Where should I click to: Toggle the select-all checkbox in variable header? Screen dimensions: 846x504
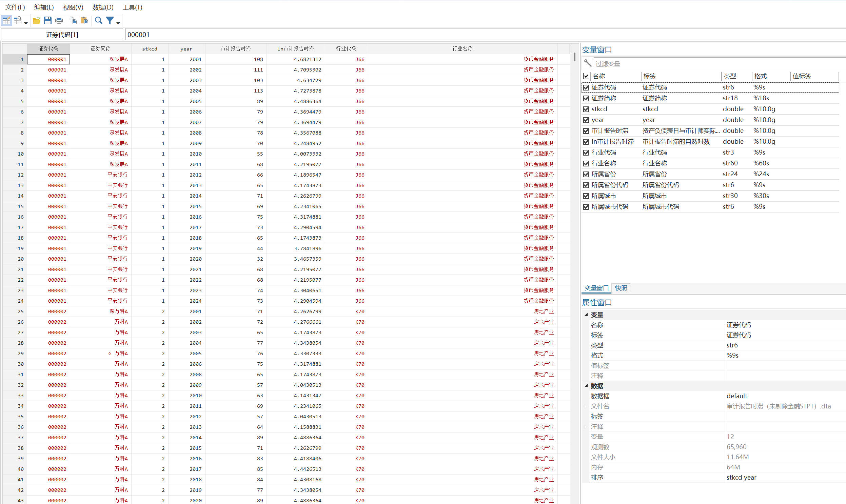coord(586,76)
